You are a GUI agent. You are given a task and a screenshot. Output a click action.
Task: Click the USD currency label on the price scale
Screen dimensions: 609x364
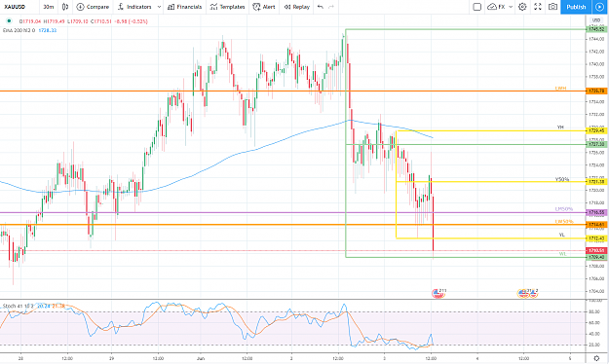(x=596, y=20)
